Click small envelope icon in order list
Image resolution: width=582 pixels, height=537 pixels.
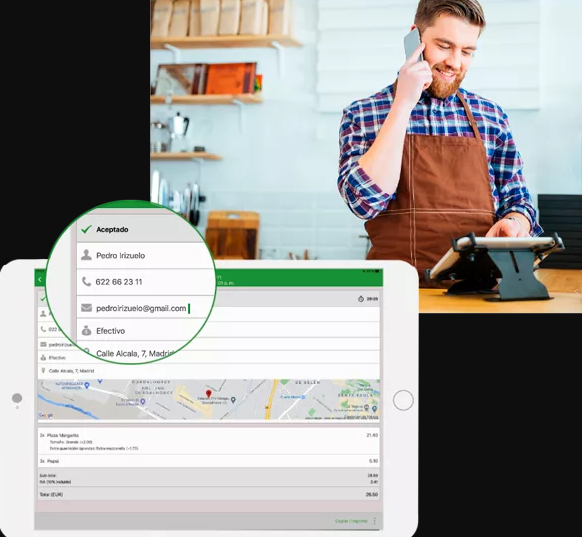click(43, 344)
